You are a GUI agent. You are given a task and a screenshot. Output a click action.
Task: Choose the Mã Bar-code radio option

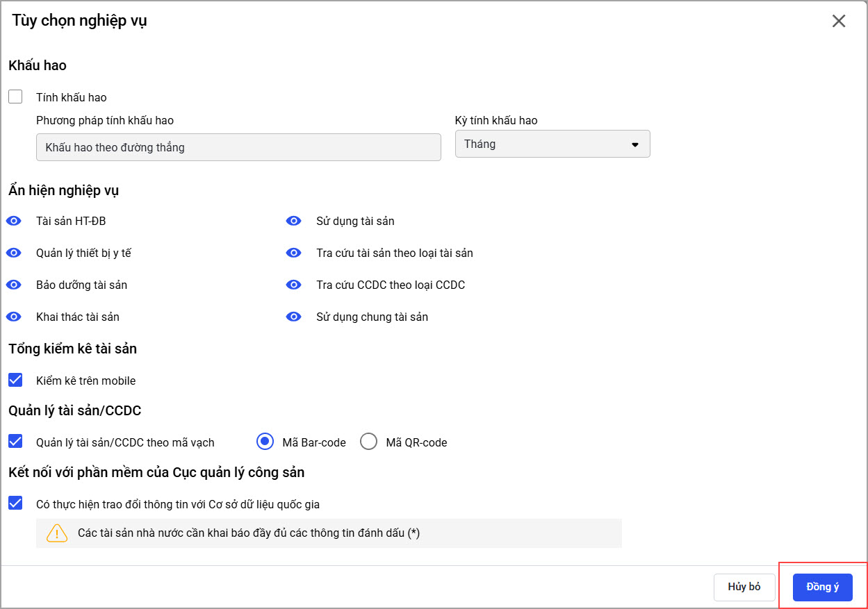pyautogui.click(x=265, y=442)
